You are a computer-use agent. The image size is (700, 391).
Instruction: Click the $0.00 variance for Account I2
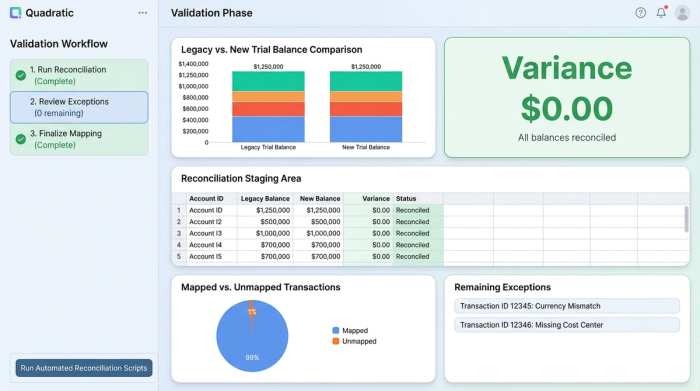click(x=368, y=222)
